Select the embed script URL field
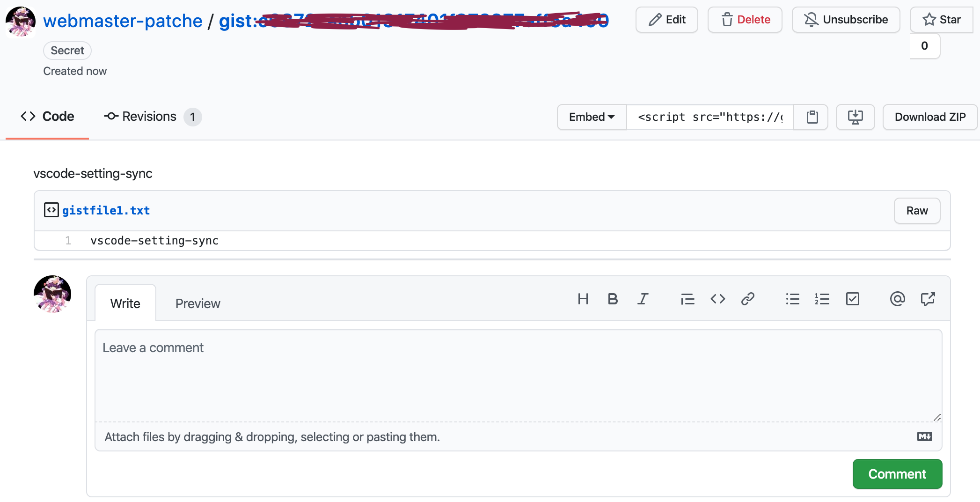Screen dimensions: 980x502 pos(709,117)
